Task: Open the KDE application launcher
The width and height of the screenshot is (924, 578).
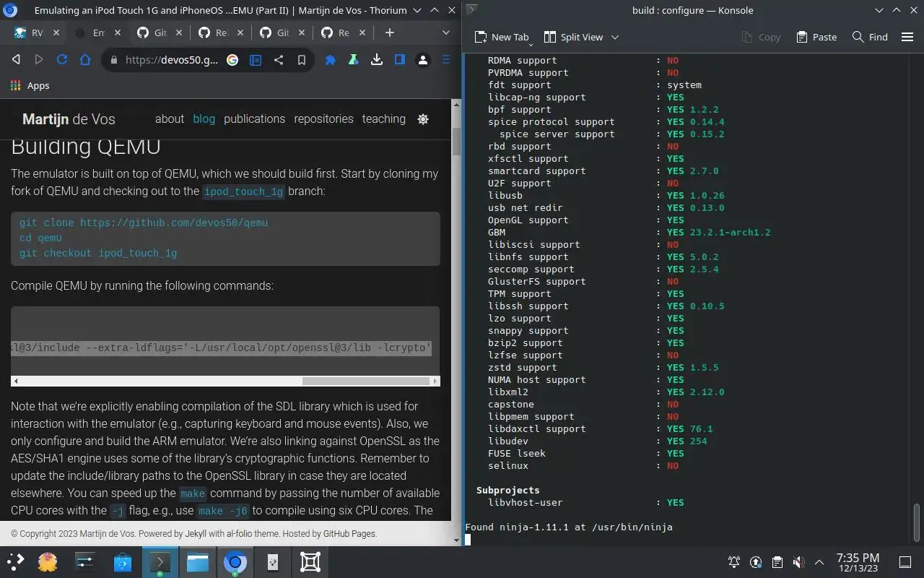Action: pyautogui.click(x=16, y=562)
